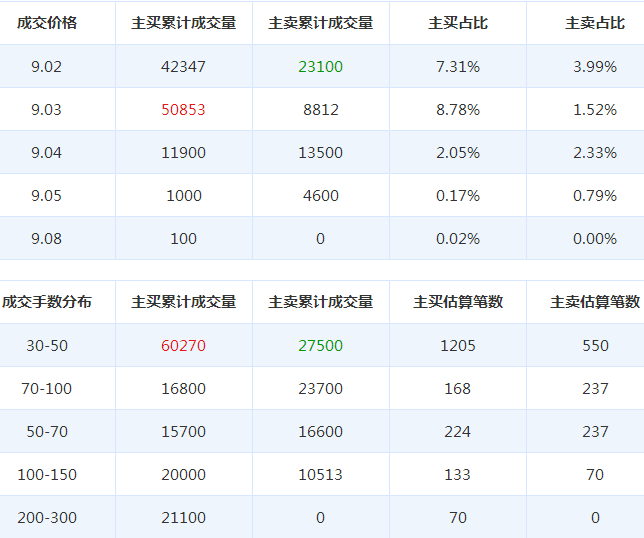Click the green sell volume 27500

(320, 346)
